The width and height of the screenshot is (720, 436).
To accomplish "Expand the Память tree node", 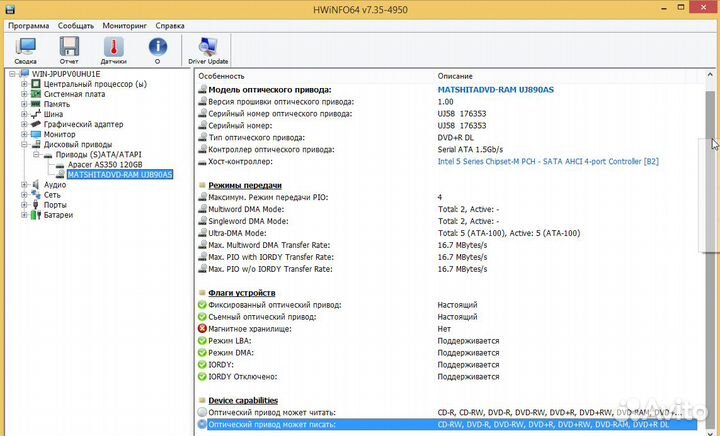I will (24, 104).
